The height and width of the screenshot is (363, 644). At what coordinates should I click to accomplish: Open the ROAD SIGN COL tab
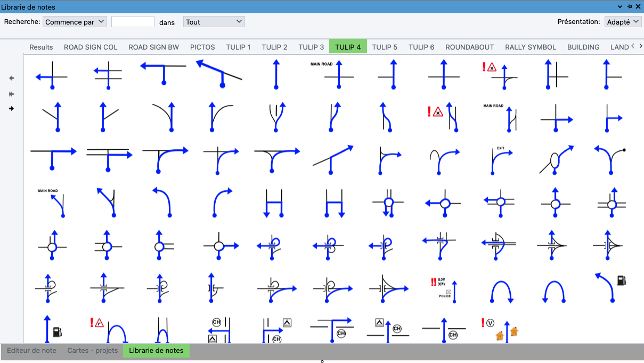(91, 47)
